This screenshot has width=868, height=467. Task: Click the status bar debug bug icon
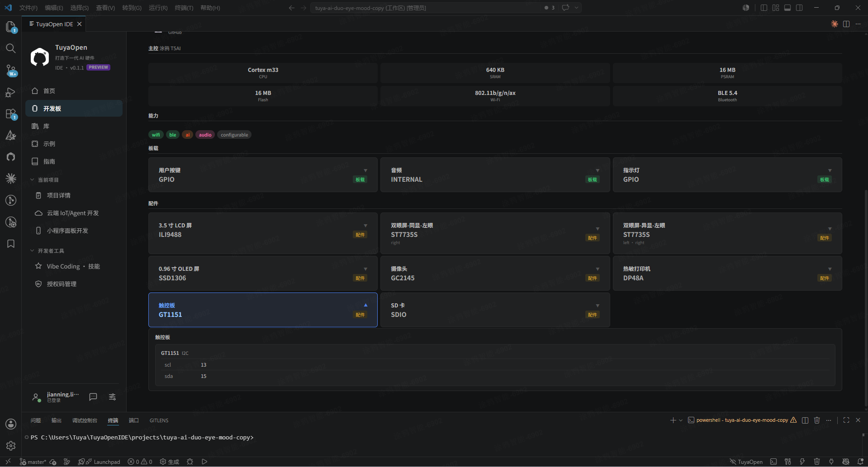pos(190,462)
